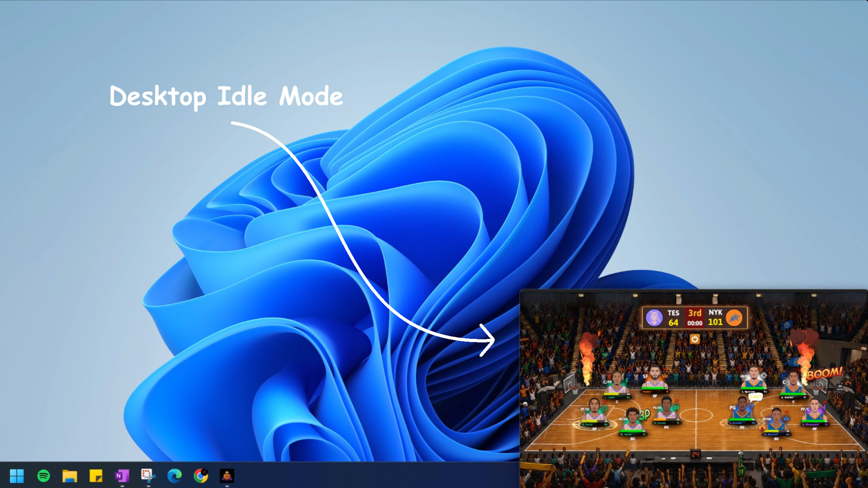
Task: Click the '3 AST' speech bubble
Action: [x=755, y=397]
